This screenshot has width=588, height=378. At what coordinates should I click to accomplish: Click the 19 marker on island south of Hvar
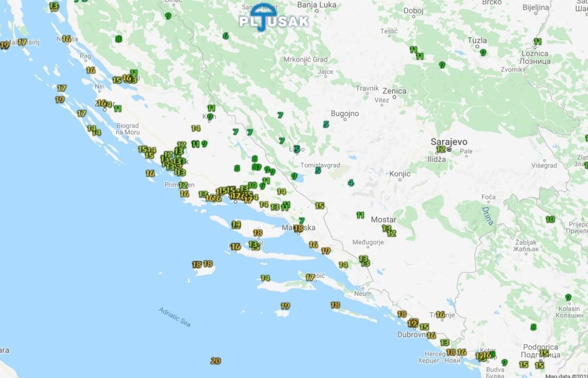tap(285, 306)
